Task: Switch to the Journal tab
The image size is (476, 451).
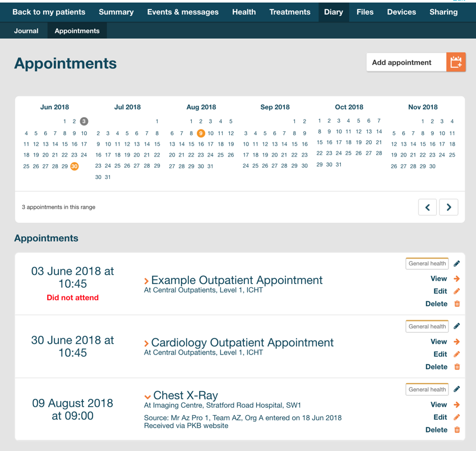Action: (x=25, y=31)
